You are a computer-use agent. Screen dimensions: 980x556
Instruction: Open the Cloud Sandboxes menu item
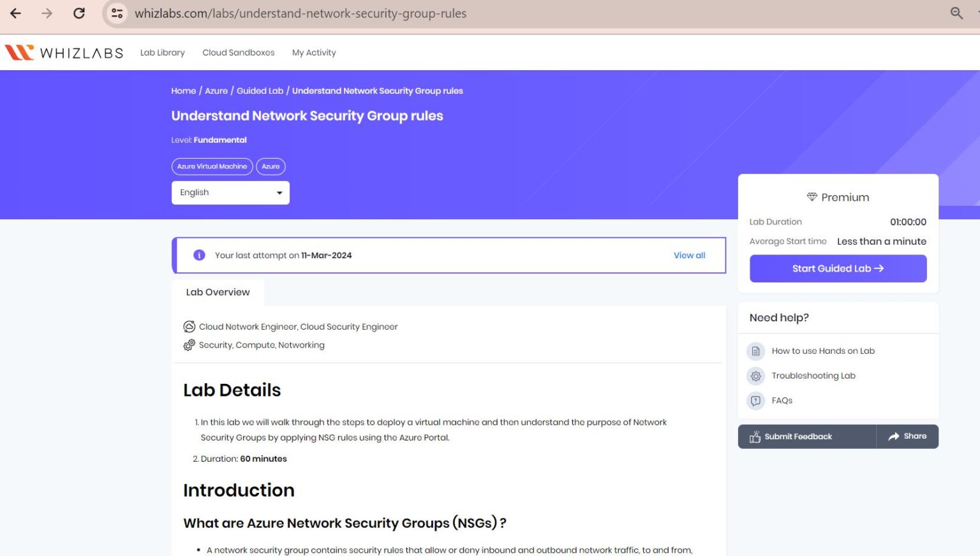point(238,52)
